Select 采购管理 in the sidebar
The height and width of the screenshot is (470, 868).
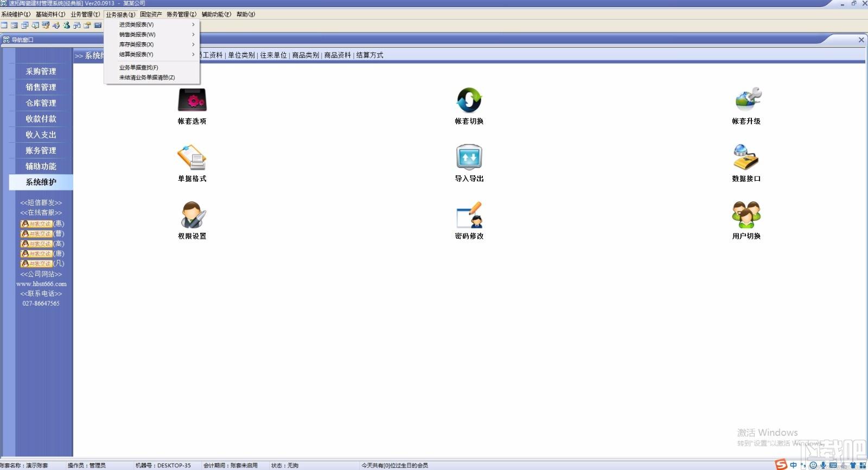tap(41, 72)
